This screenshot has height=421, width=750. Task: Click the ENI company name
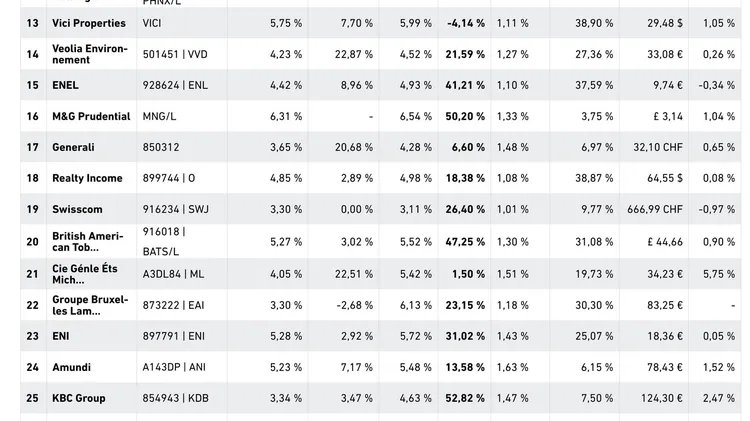pos(62,337)
